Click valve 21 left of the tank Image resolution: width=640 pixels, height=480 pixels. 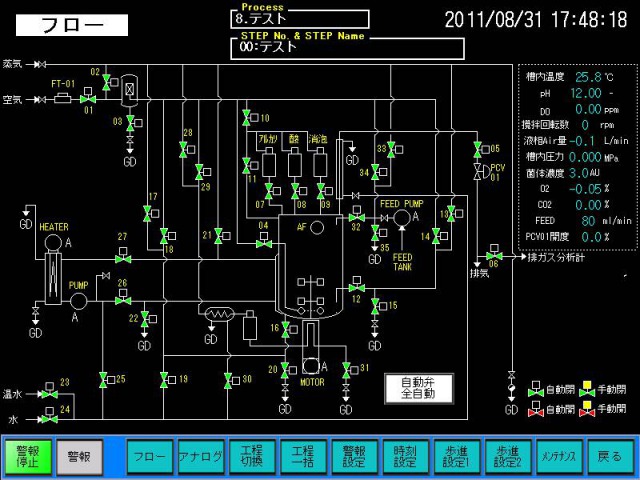222,236
